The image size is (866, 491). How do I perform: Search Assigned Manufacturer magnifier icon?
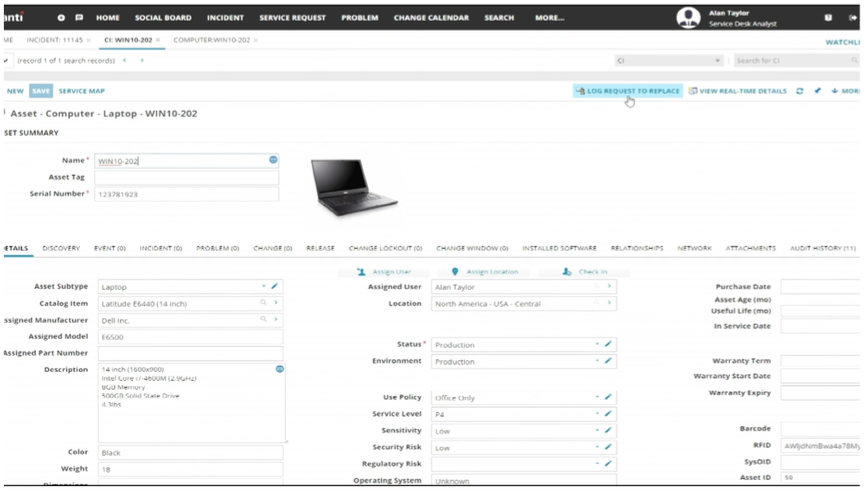point(263,319)
